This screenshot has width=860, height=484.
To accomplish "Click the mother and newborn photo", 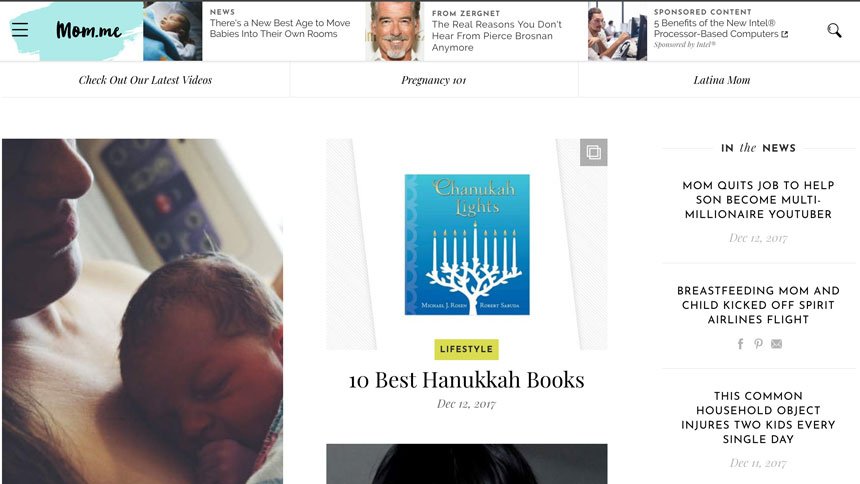I will point(143,311).
